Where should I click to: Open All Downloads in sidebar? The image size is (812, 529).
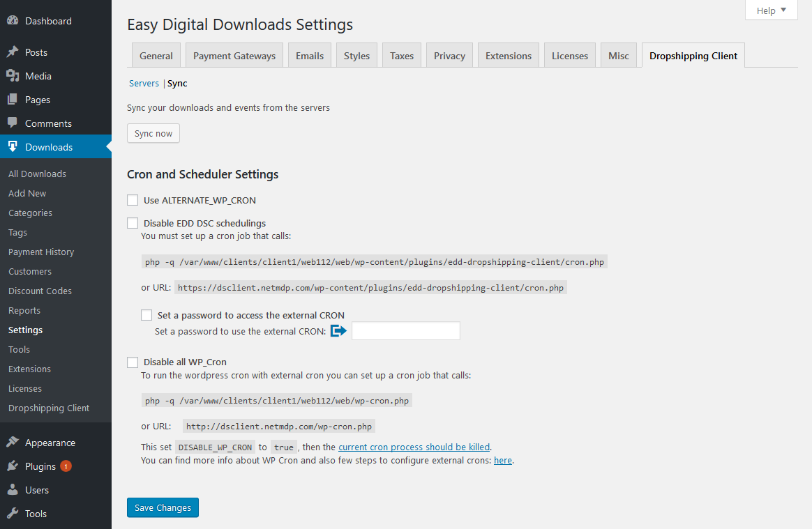[x=37, y=174]
